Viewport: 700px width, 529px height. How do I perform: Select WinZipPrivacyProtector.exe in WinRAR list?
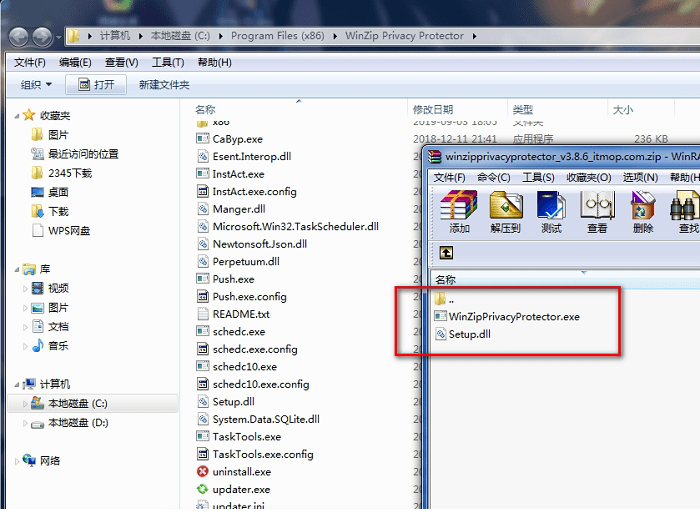(507, 317)
